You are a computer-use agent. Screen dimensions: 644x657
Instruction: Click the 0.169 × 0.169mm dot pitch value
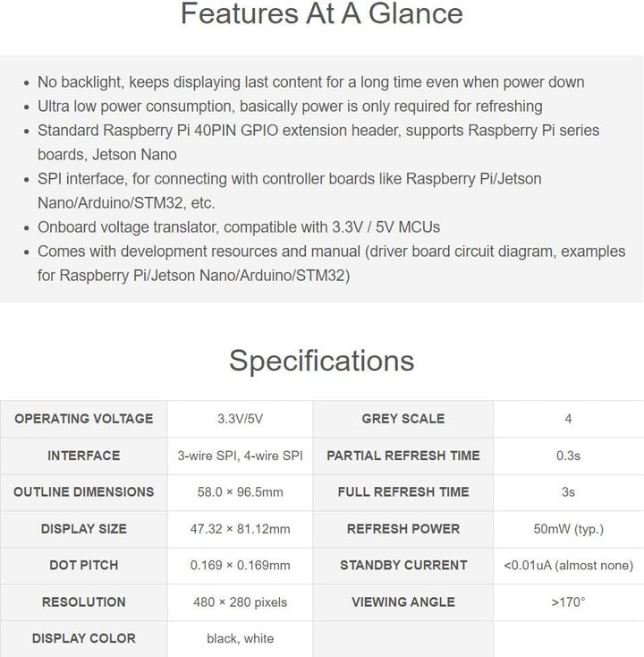pos(240,565)
